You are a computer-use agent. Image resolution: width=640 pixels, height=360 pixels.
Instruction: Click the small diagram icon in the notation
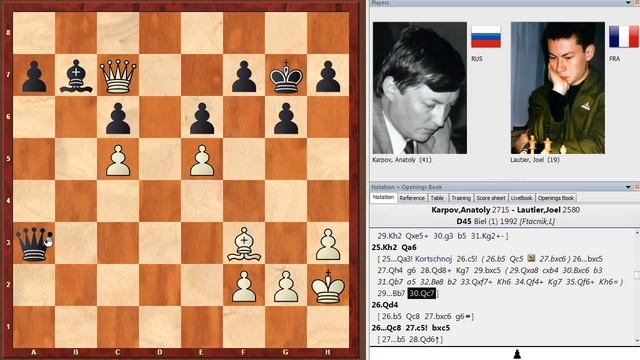pyautogui.click(x=531, y=258)
